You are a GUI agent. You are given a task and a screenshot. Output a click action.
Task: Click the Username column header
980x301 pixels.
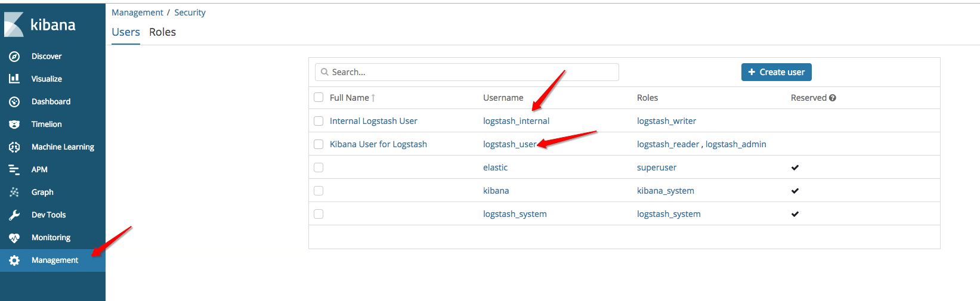503,98
